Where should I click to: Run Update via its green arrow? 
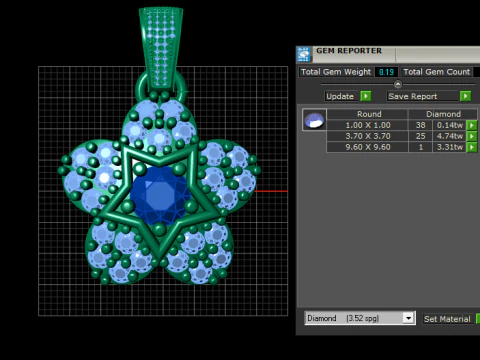366,96
